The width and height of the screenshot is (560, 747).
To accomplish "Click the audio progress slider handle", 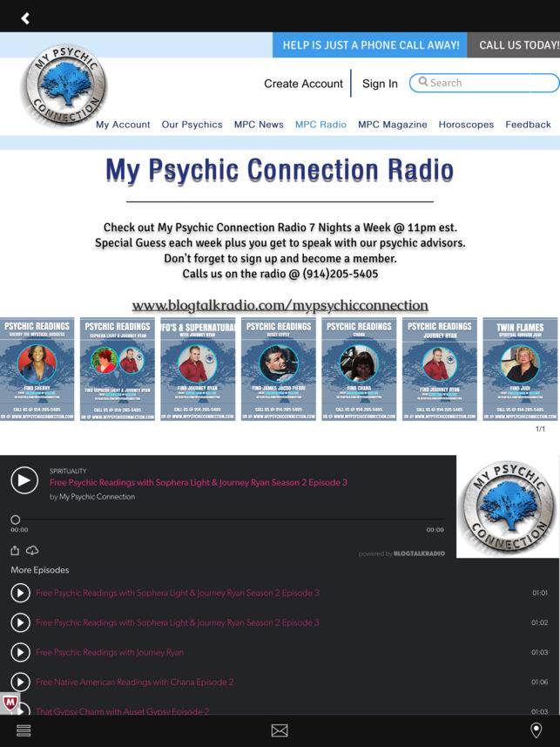I will click(x=15, y=520).
